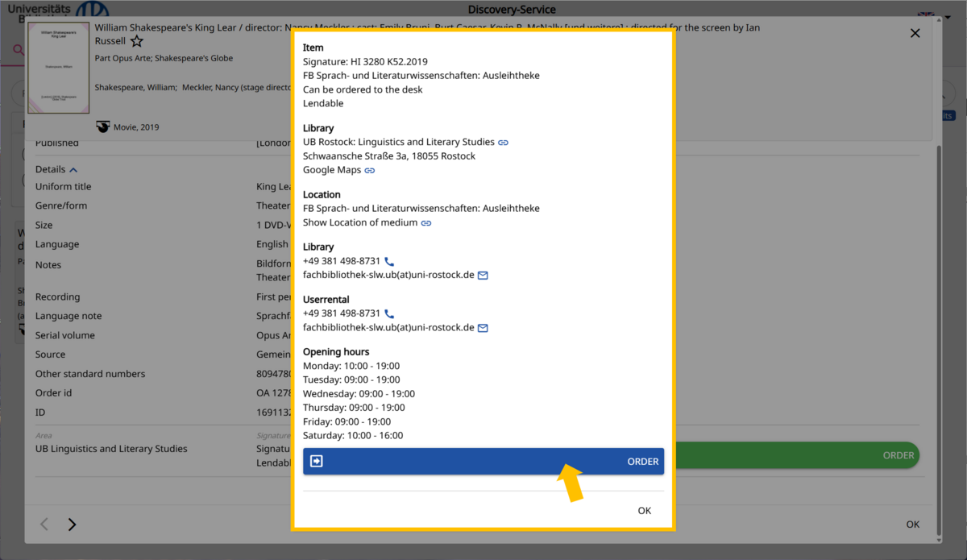This screenshot has height=560, width=967.
Task: Click the Uniform title field label
Action: coord(64,187)
